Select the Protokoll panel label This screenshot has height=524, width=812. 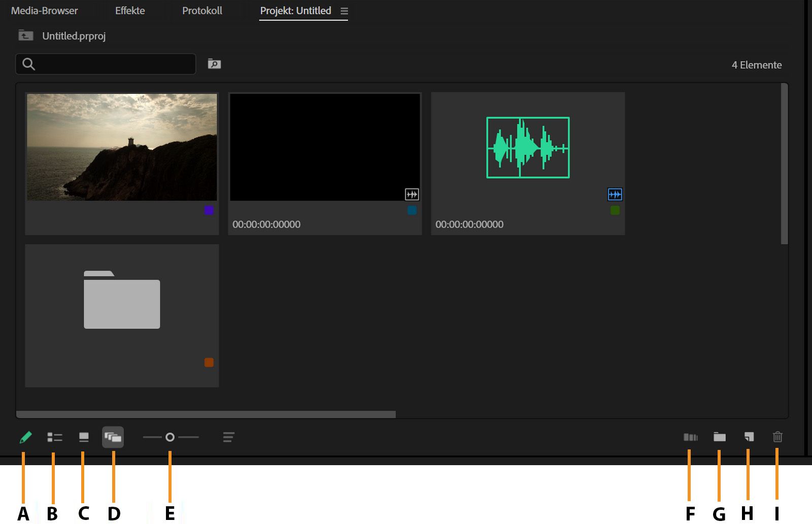click(202, 11)
